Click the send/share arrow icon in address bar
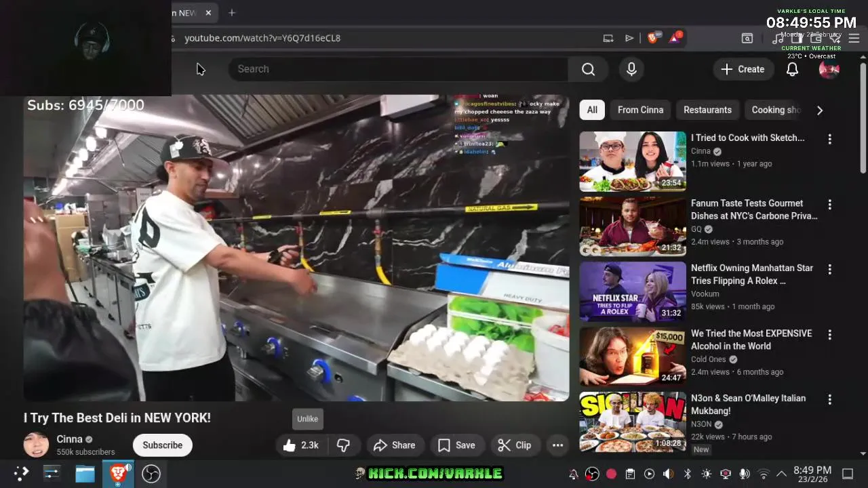The height and width of the screenshot is (488, 868). pyautogui.click(x=629, y=38)
